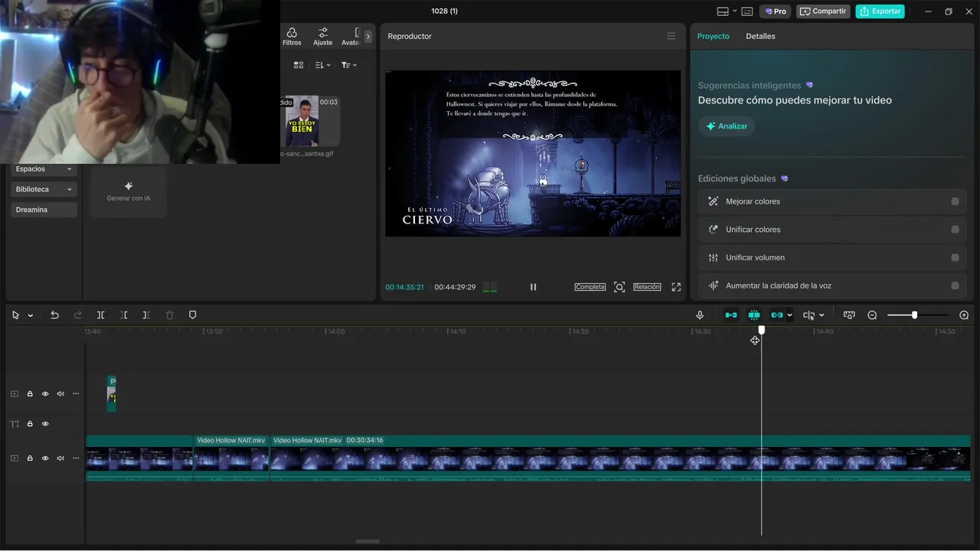Enable Mejorar colores option
Image resolution: width=980 pixels, height=551 pixels.
[x=955, y=201]
